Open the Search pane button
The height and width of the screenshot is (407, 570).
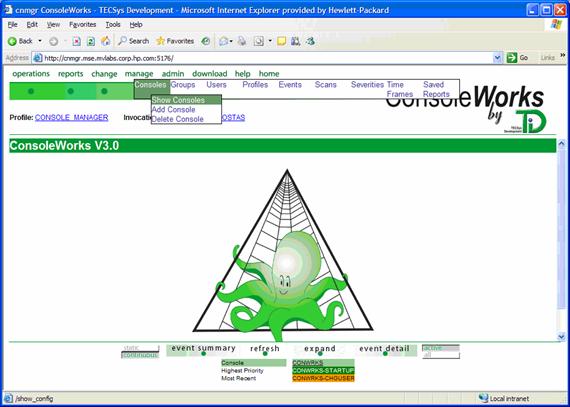click(133, 41)
